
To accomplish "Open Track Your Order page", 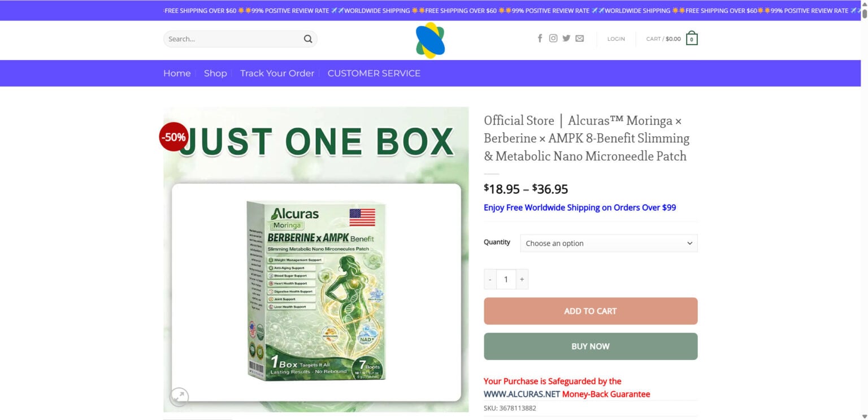I will (x=277, y=73).
